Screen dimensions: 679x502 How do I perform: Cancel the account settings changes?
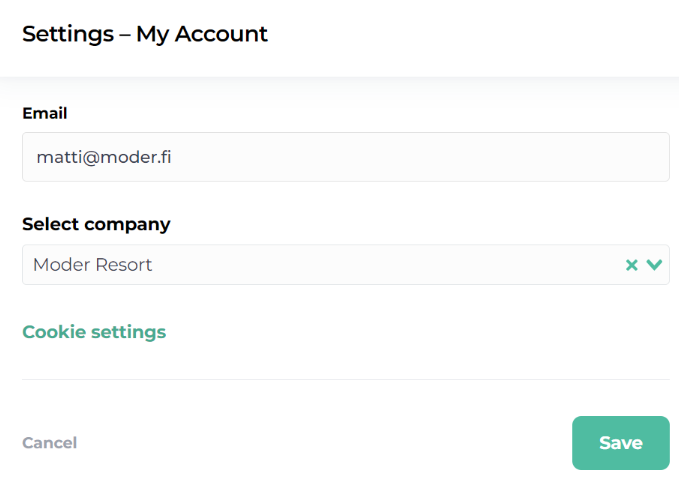49,443
